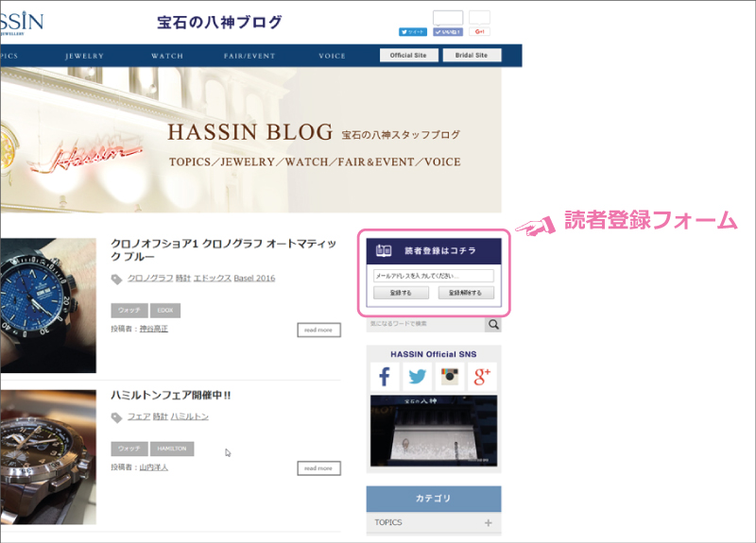Image resolution: width=756 pixels, height=543 pixels.
Task: Open article title クロノオフショア1 クロノグラフ
Action: pos(224,250)
